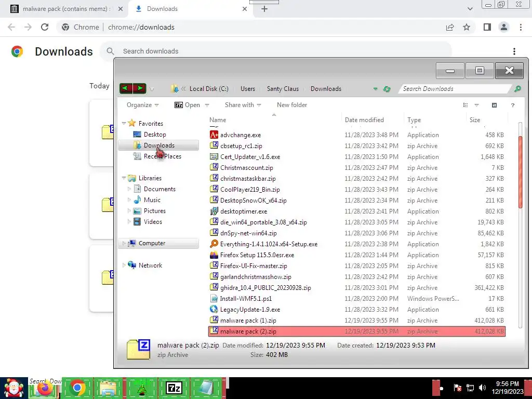Open Explorer help question mark
532x399 pixels.
(513, 105)
